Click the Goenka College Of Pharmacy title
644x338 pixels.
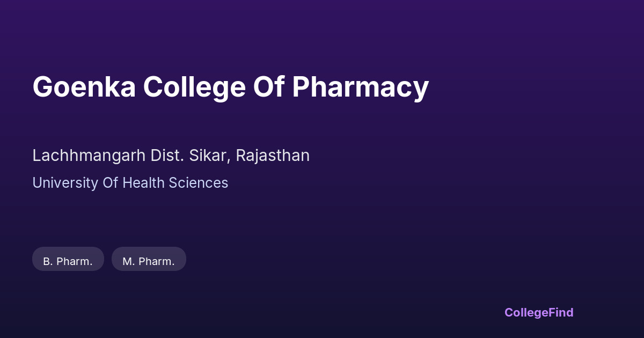[x=230, y=87]
